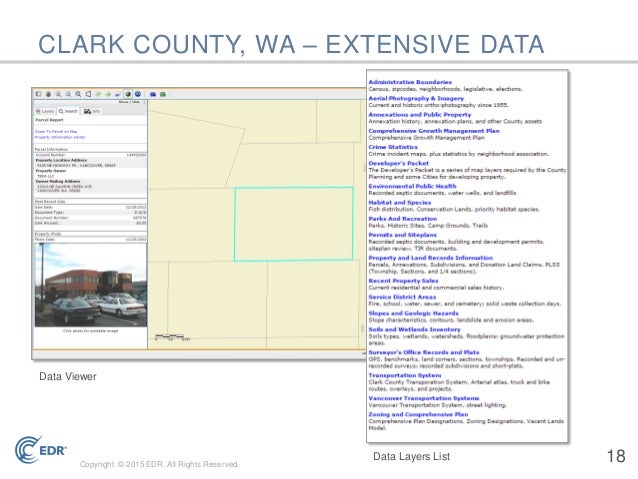Image resolution: width=638 pixels, height=479 pixels.
Task: Switch to the Layers tab
Action: pos(45,111)
